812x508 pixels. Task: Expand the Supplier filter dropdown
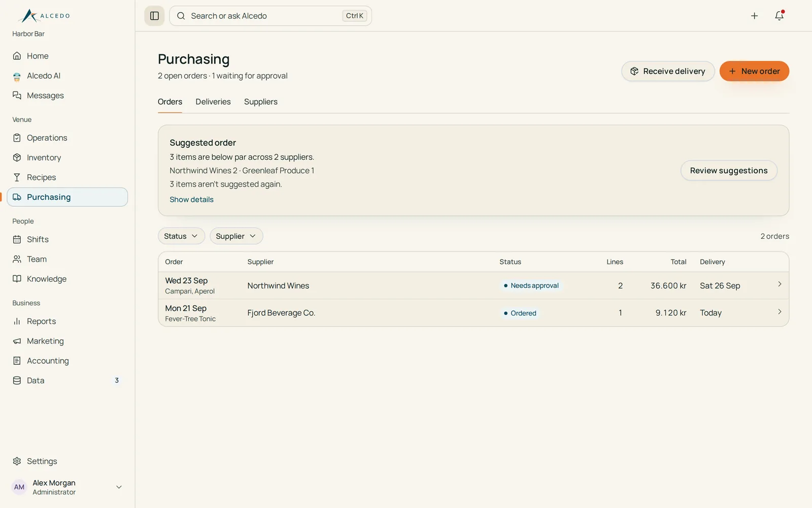[x=236, y=236]
